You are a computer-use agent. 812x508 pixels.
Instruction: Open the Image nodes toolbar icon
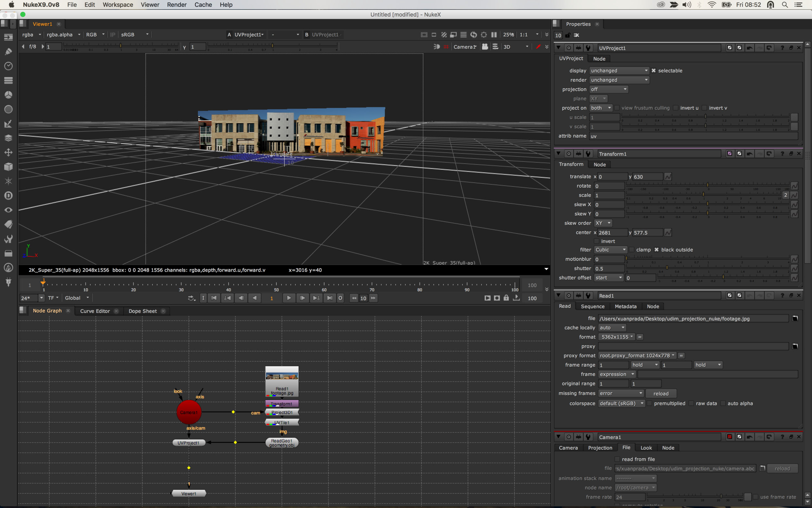pos(8,37)
